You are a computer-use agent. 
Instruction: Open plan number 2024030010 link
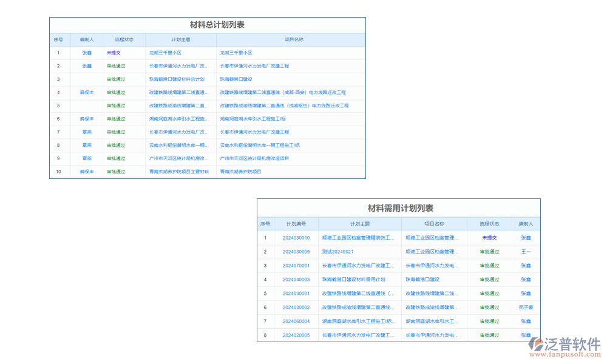[296, 238]
